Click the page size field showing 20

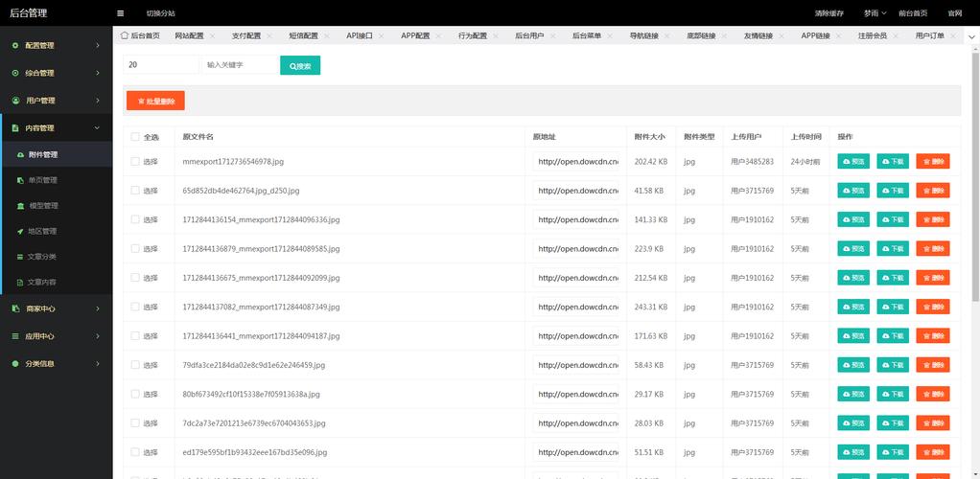(x=161, y=64)
